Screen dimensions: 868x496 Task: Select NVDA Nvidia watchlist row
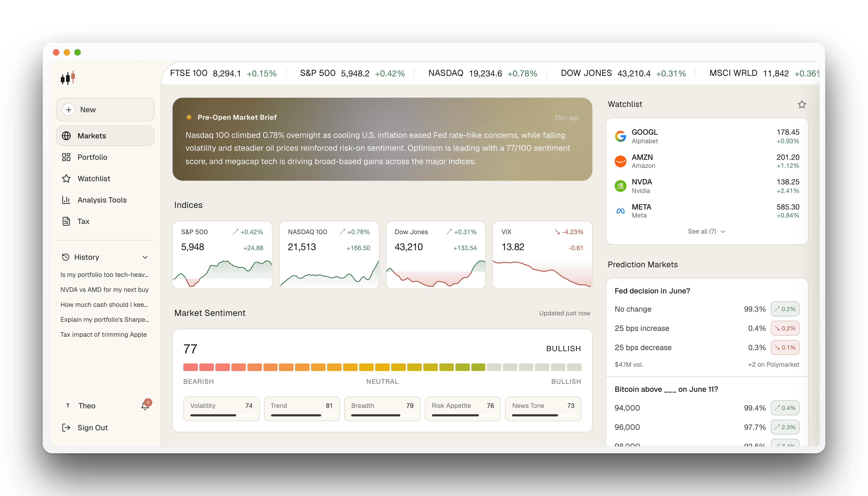tap(707, 186)
